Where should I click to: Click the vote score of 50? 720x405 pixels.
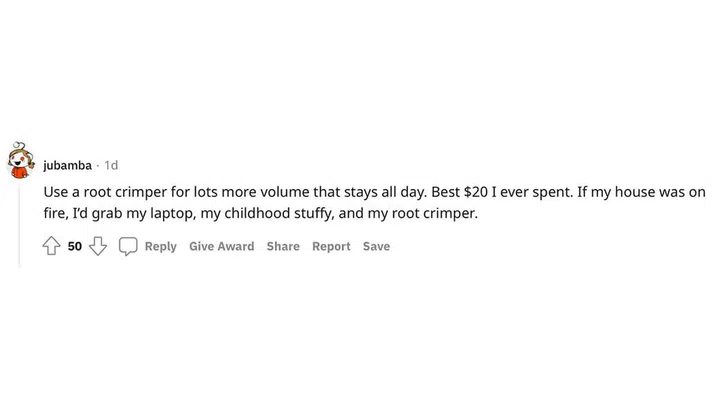75,246
